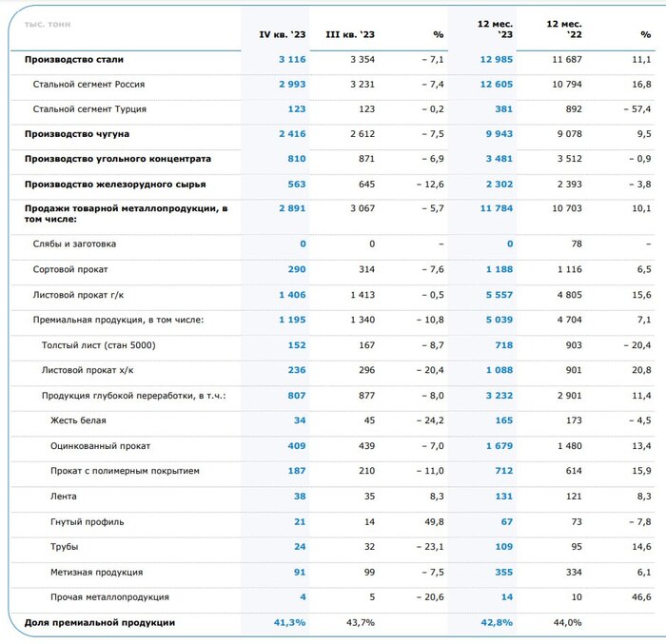Image resolution: width=666 pixels, height=644 pixels.
Task: Click the 'Оцинкованный прокат' row label
Action: tap(101, 445)
